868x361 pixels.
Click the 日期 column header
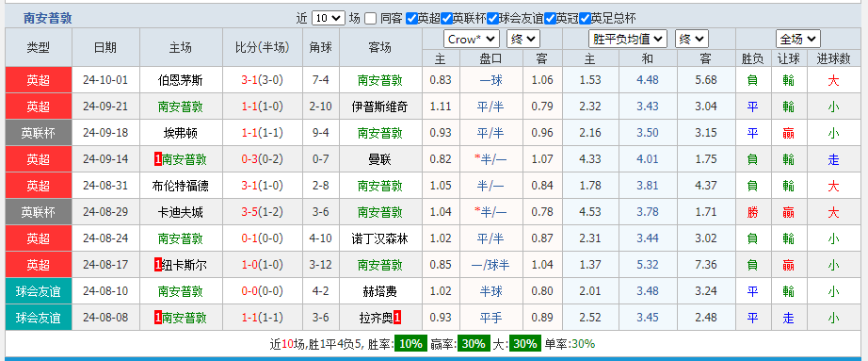[x=105, y=48]
